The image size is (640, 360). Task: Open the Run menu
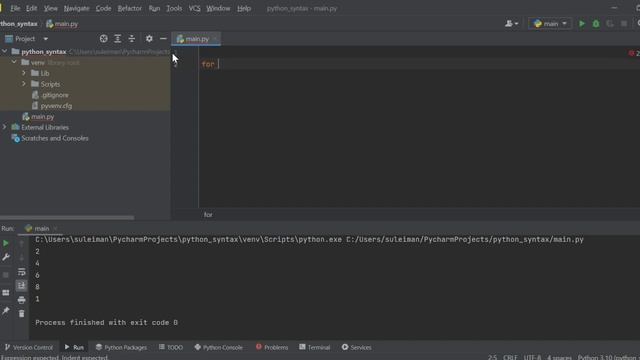tap(154, 8)
